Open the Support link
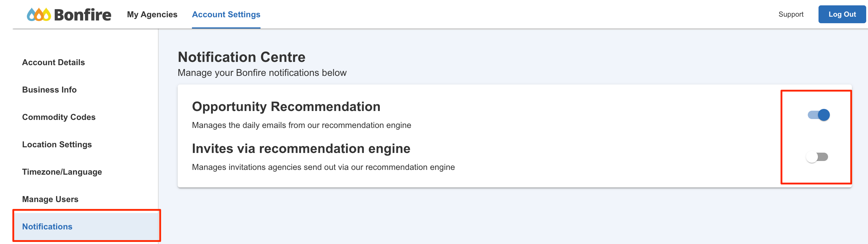 791,15
